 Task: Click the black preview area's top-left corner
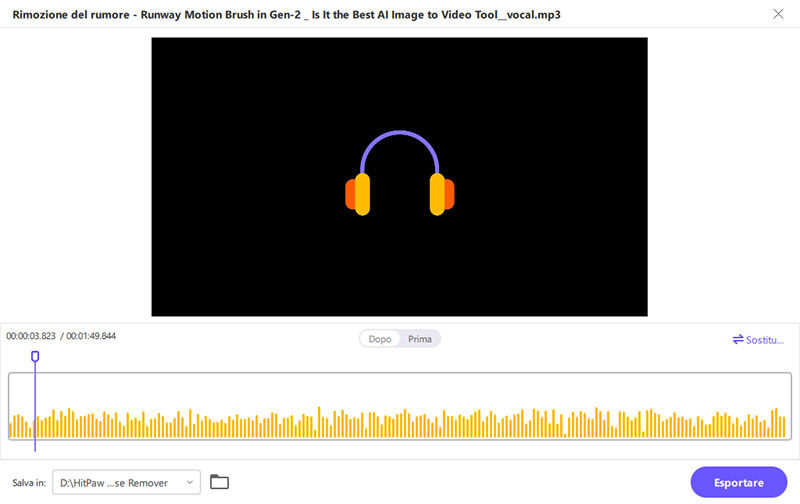(158, 44)
